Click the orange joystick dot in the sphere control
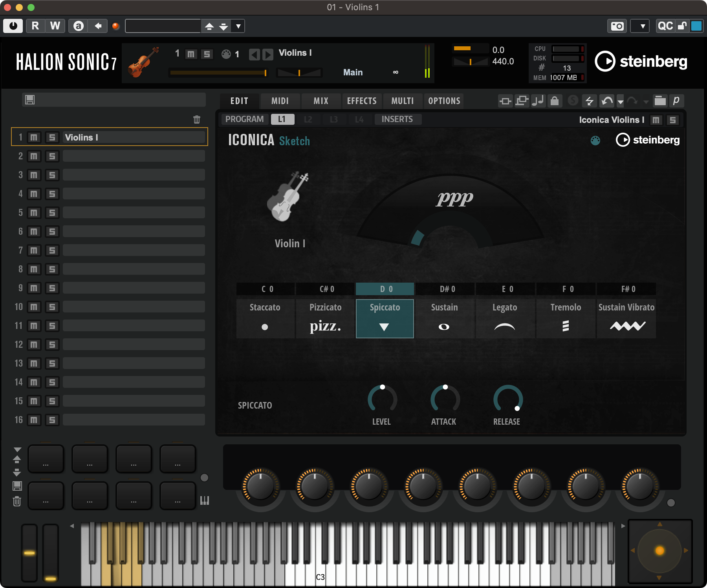 (x=660, y=551)
